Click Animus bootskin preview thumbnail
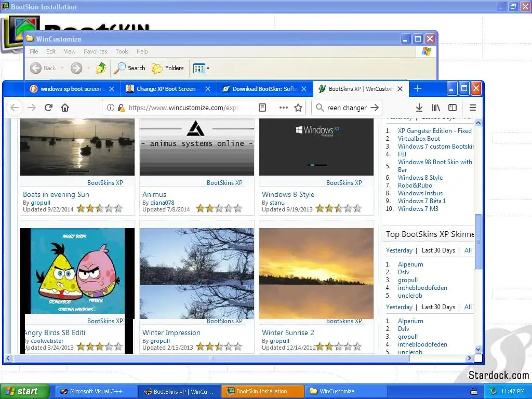The height and width of the screenshot is (399, 532). point(197,147)
